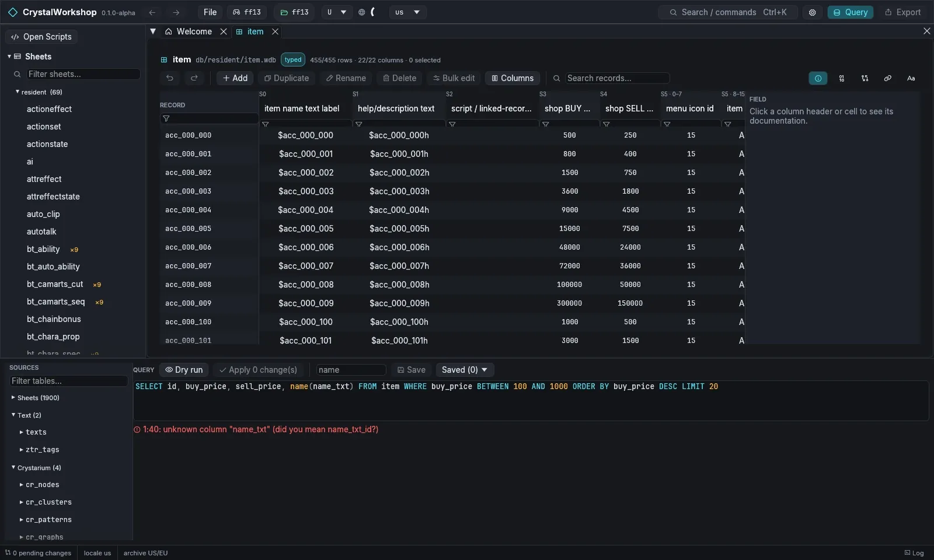The width and height of the screenshot is (934, 560).
Task: Open the Columns chooser
Action: (513, 78)
